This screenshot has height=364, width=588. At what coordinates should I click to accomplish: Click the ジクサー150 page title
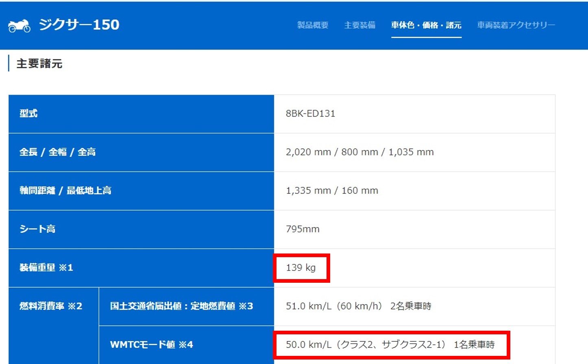coord(79,25)
